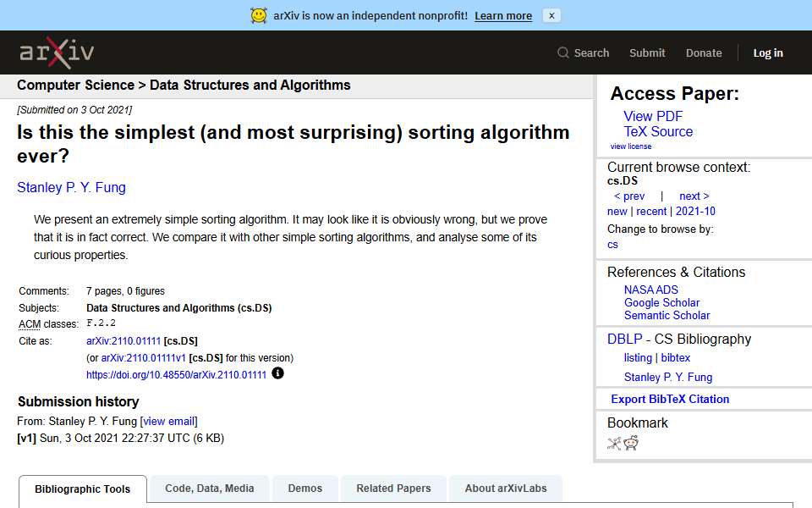Go to the next paper
This screenshot has height=508, width=812.
[694, 196]
